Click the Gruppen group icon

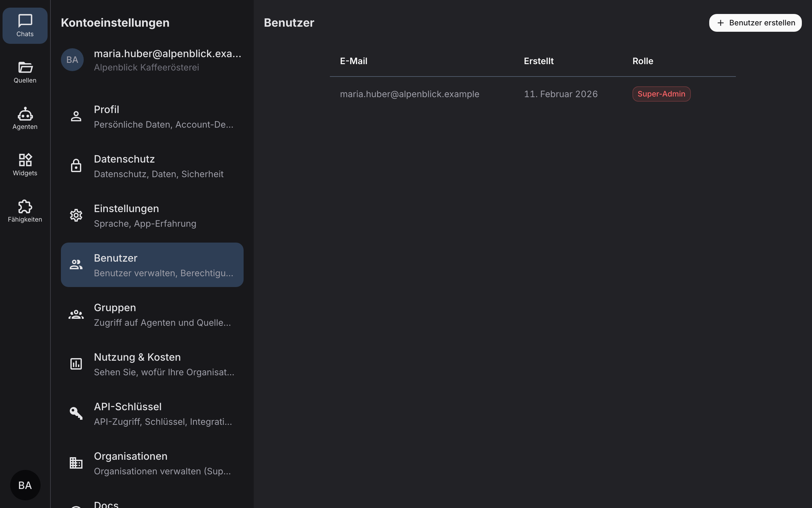(x=76, y=314)
